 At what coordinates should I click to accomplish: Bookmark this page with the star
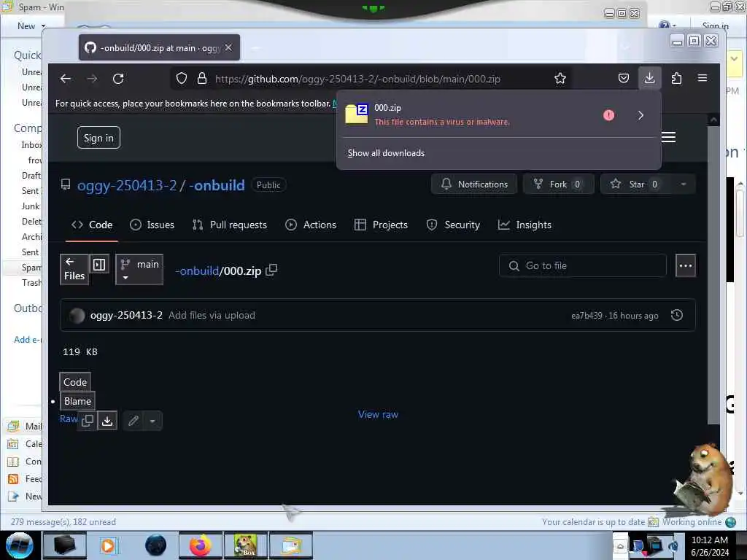tap(560, 79)
